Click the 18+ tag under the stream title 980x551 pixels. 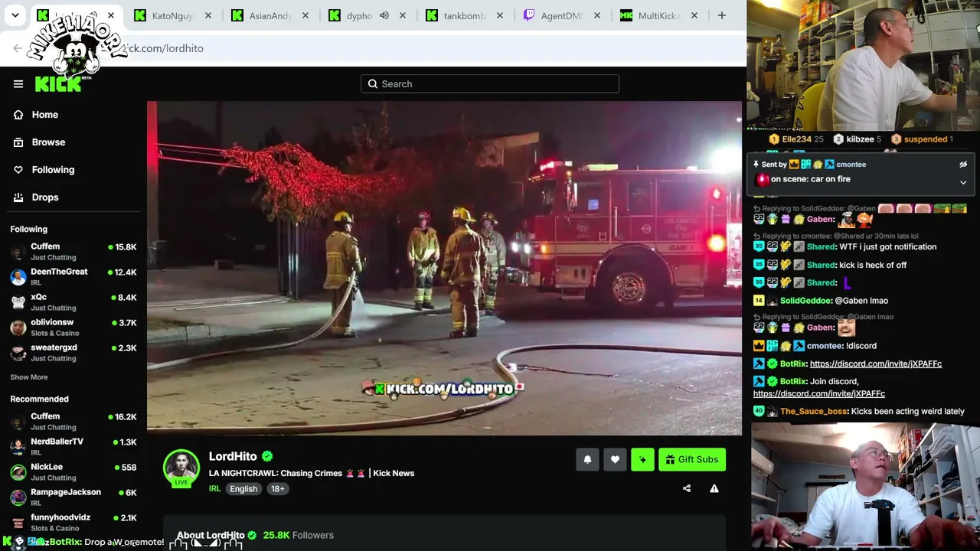[x=277, y=489]
